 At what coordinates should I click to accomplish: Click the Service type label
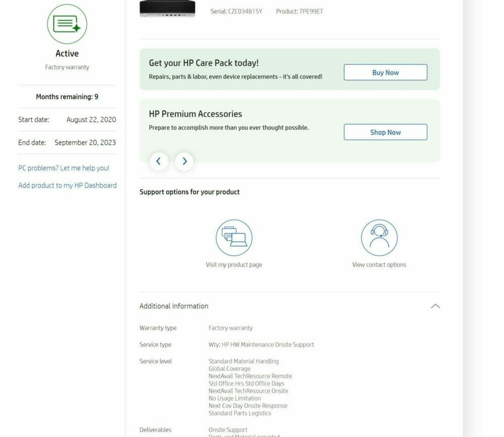155,344
